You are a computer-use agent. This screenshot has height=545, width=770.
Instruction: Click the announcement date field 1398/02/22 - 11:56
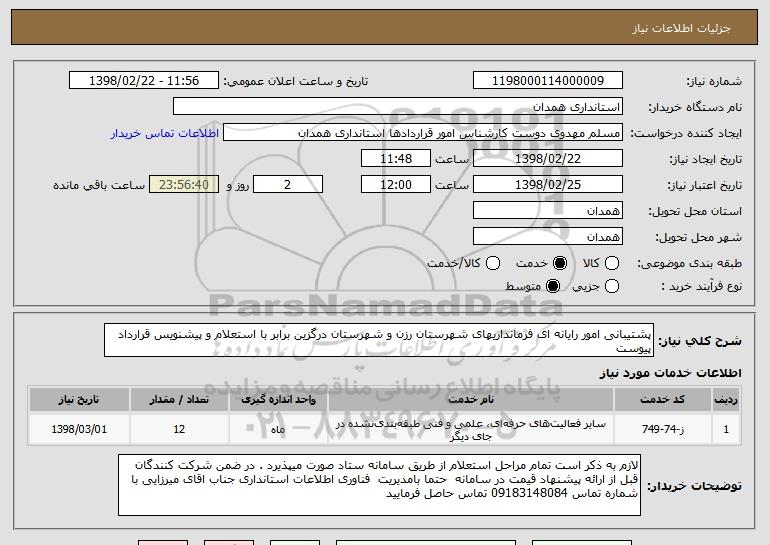point(144,81)
